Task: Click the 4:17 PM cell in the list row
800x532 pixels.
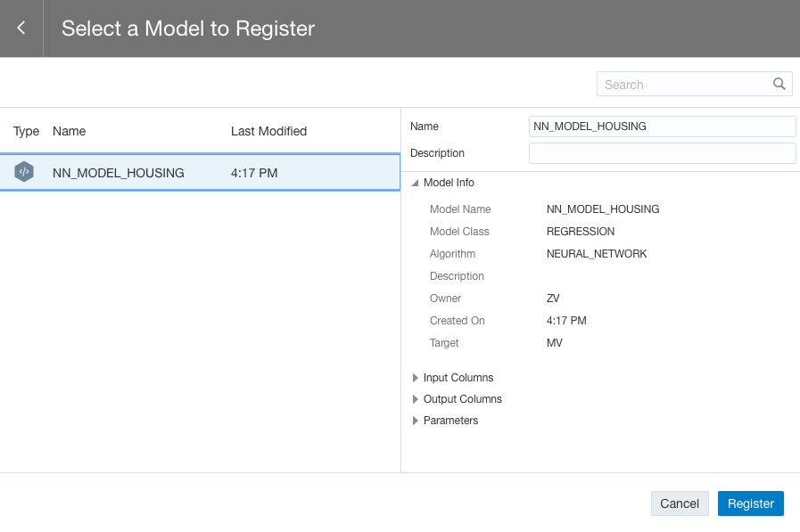Action: (x=254, y=173)
